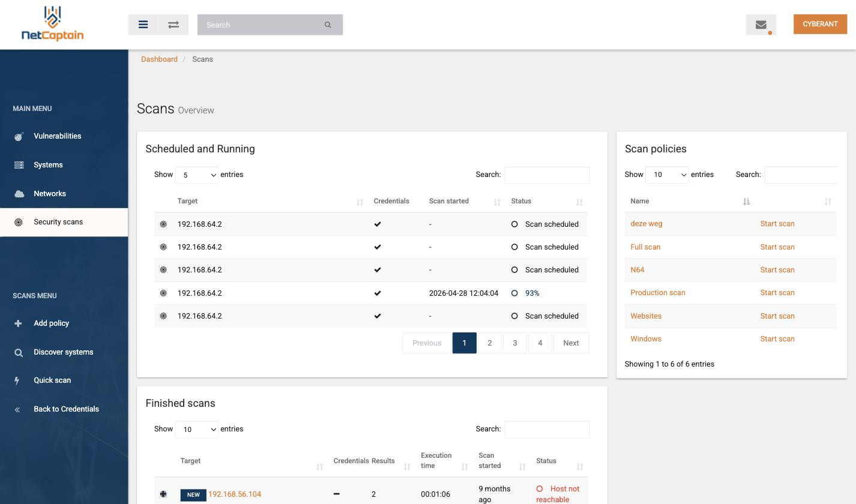This screenshot has height=504, width=856.
Task: Click the 93% scan progress status
Action: [532, 293]
